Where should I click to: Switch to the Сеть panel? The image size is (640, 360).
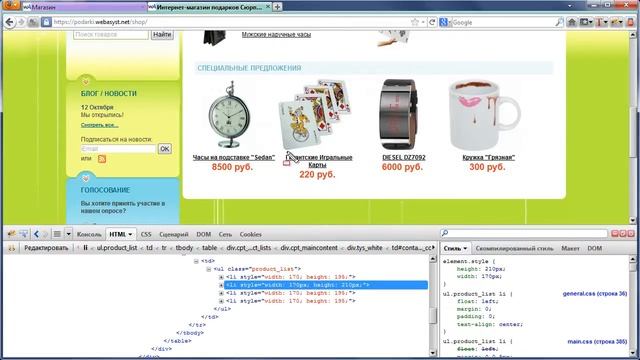click(x=225, y=234)
